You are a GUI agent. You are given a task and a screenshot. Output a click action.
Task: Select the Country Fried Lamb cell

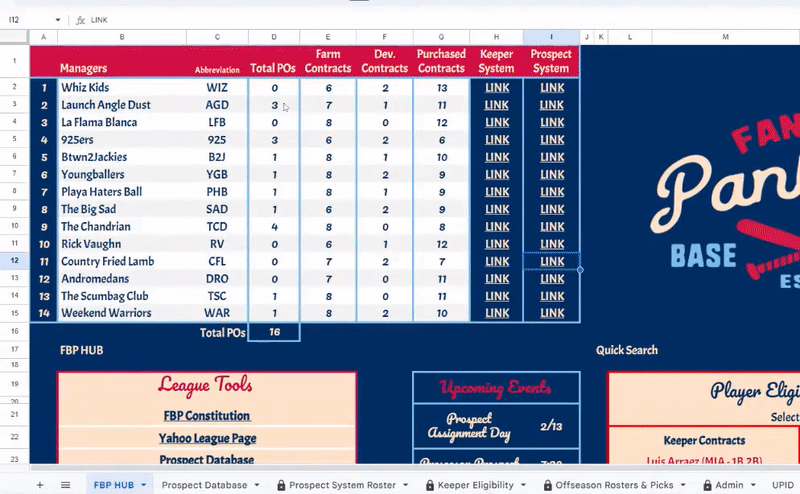coord(122,261)
